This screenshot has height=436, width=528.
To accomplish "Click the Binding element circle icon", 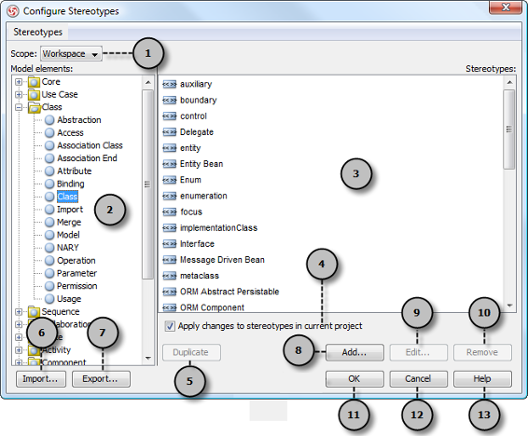I will (x=50, y=184).
